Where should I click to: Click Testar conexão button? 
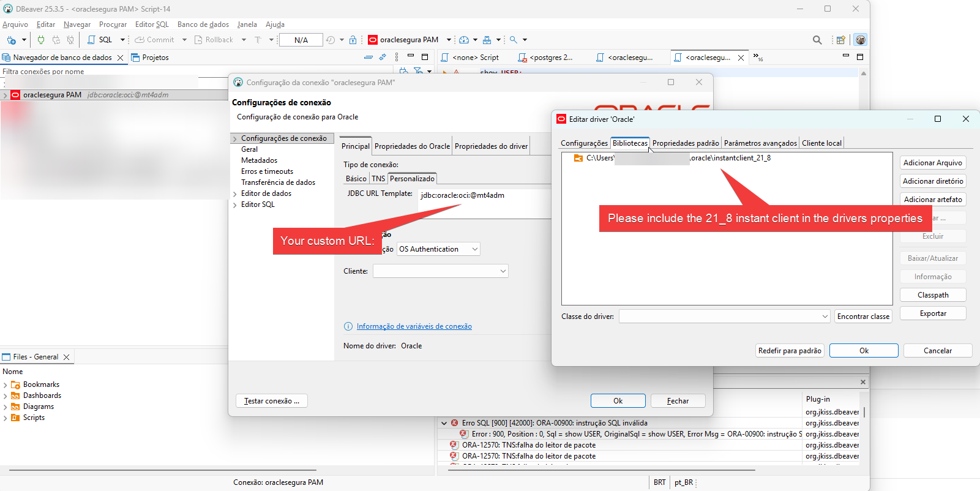pyautogui.click(x=272, y=401)
